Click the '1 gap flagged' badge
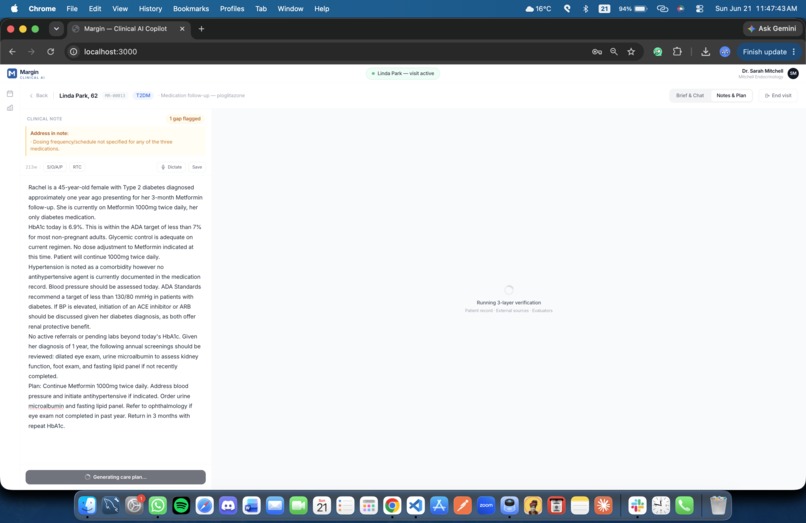Screen dimensions: 806x523 185,119
